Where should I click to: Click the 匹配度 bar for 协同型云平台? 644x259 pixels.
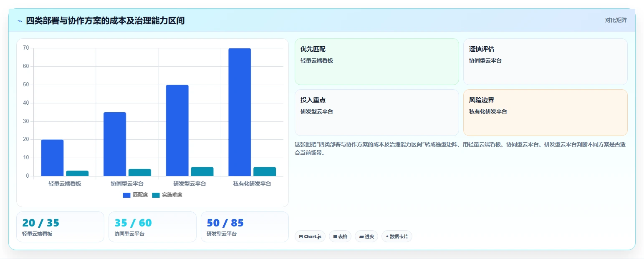click(x=115, y=144)
